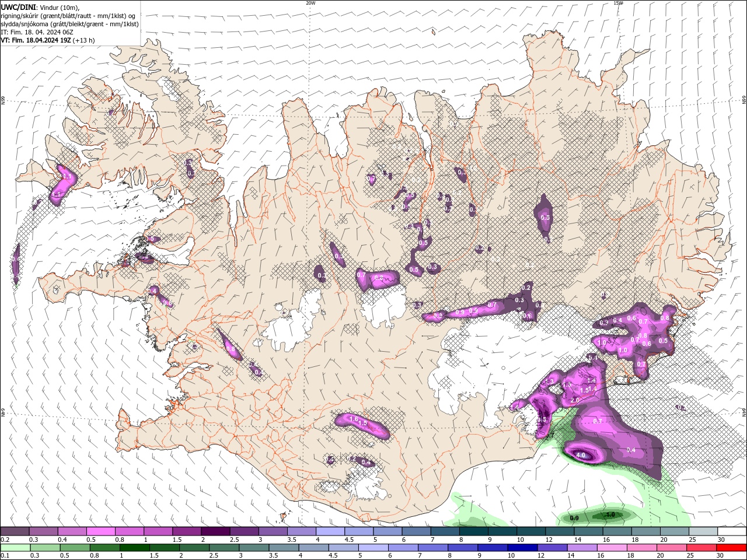Click the '0.2' label under top legend row
747x560 pixels.
[x=5, y=540]
